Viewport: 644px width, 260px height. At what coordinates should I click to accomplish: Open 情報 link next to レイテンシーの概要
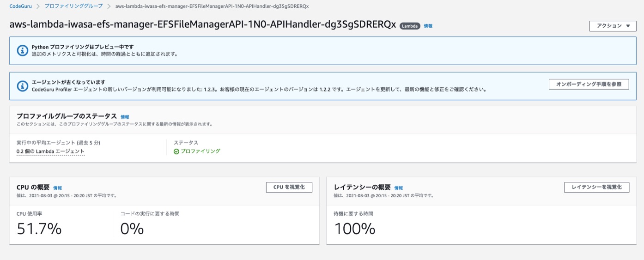click(398, 188)
